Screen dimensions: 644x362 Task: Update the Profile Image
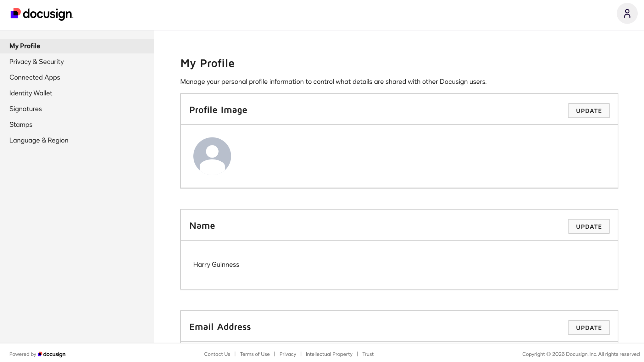(589, 111)
